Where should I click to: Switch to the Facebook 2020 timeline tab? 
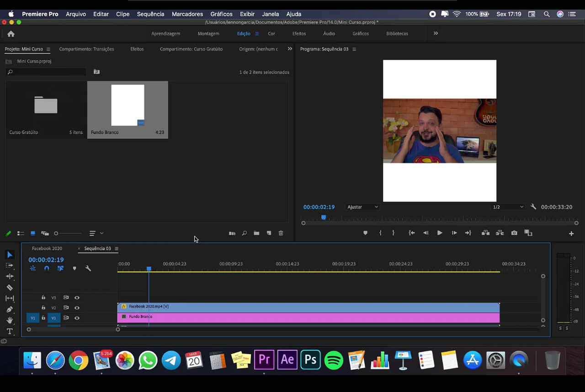47,249
